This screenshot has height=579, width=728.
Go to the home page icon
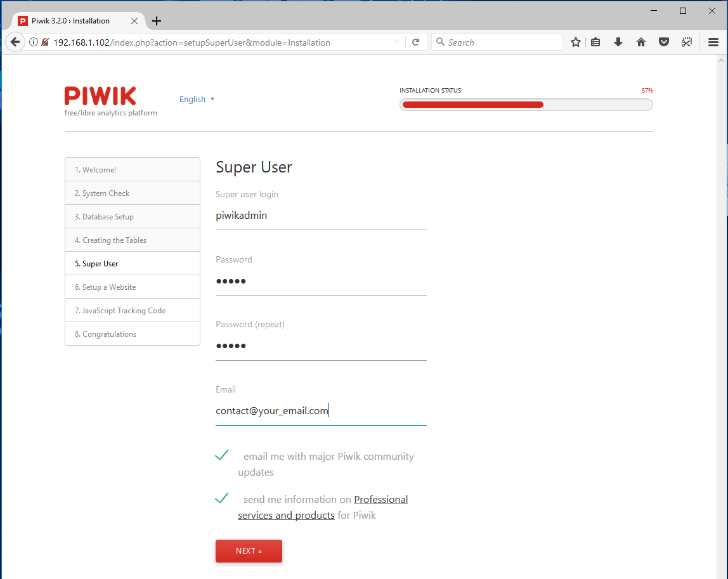[641, 42]
